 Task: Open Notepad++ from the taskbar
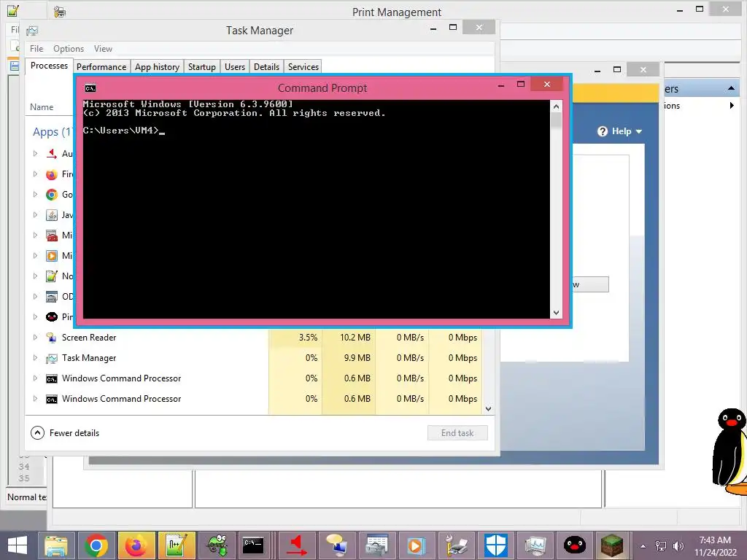[x=177, y=545]
